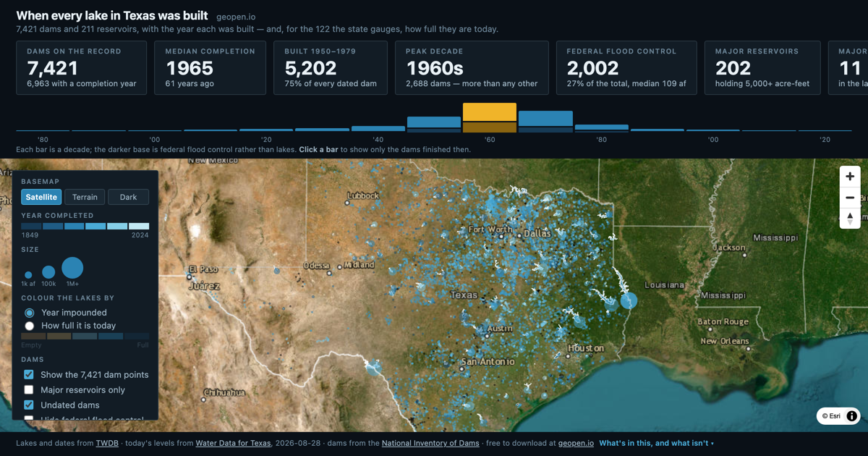This screenshot has width=868, height=456.
Task: Click the 1k af size legend circle
Action: [28, 275]
